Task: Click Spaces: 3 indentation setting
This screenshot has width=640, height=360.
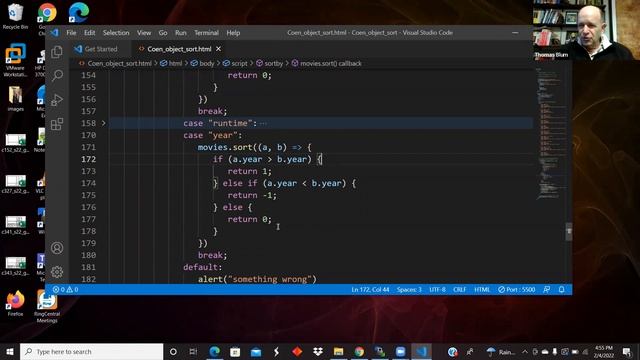Action: pyautogui.click(x=409, y=289)
